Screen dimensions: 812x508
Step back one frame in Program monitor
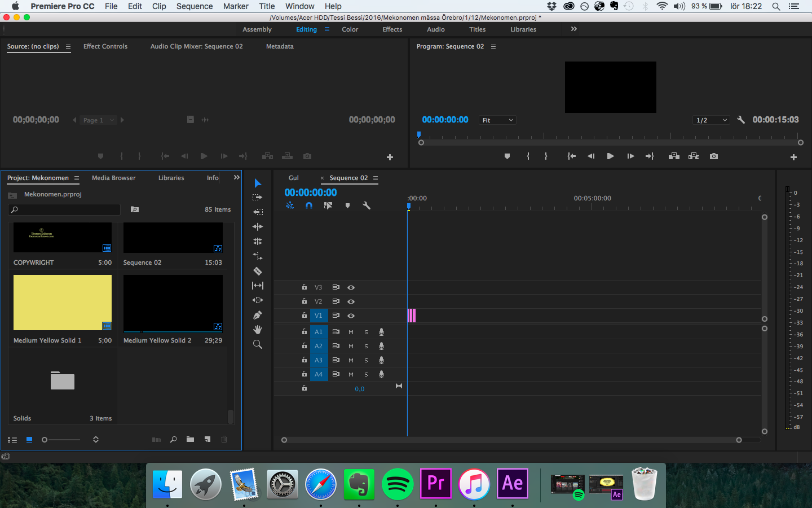(591, 156)
